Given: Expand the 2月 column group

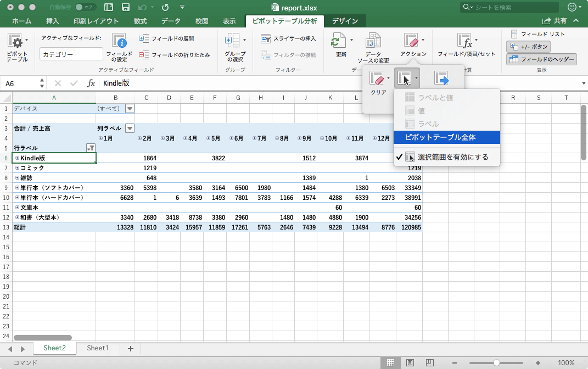Looking at the screenshot, I should tap(139, 138).
